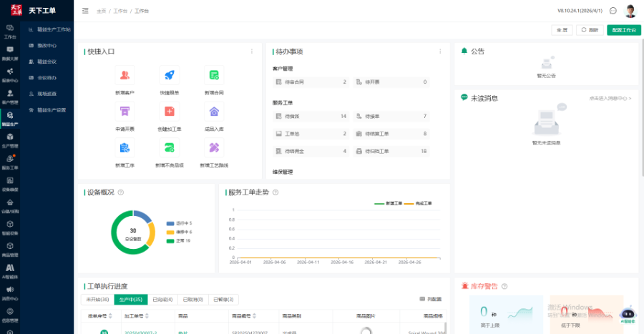This screenshot has width=644, height=334.
Task: Open the 快捷报单 rocket icon
Action: click(170, 75)
